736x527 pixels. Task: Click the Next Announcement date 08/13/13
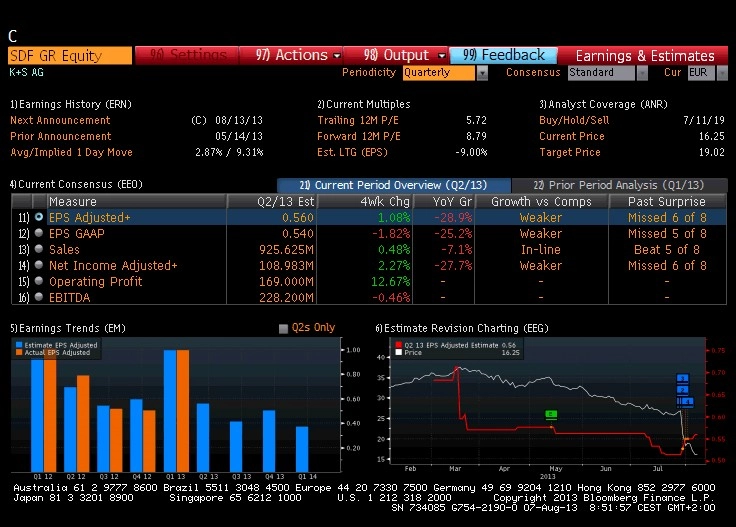pos(239,120)
